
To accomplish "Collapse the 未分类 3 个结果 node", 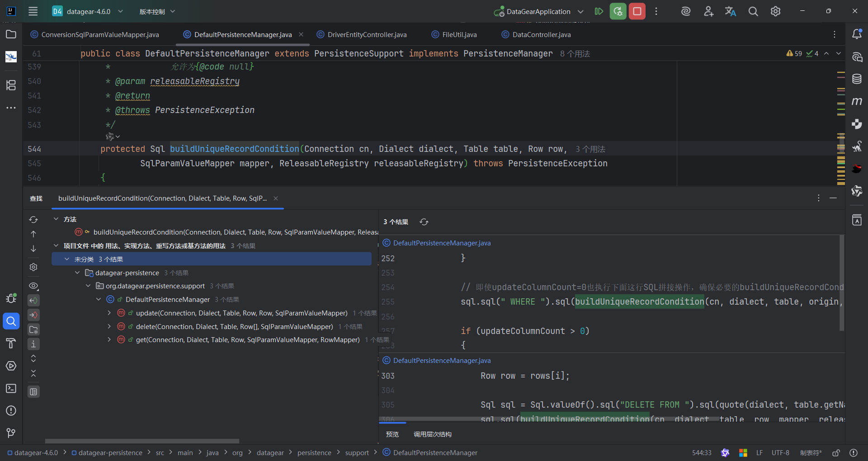I will [67, 259].
